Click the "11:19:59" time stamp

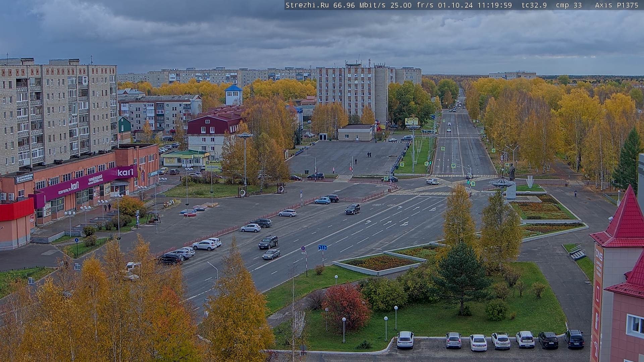click(494, 5)
